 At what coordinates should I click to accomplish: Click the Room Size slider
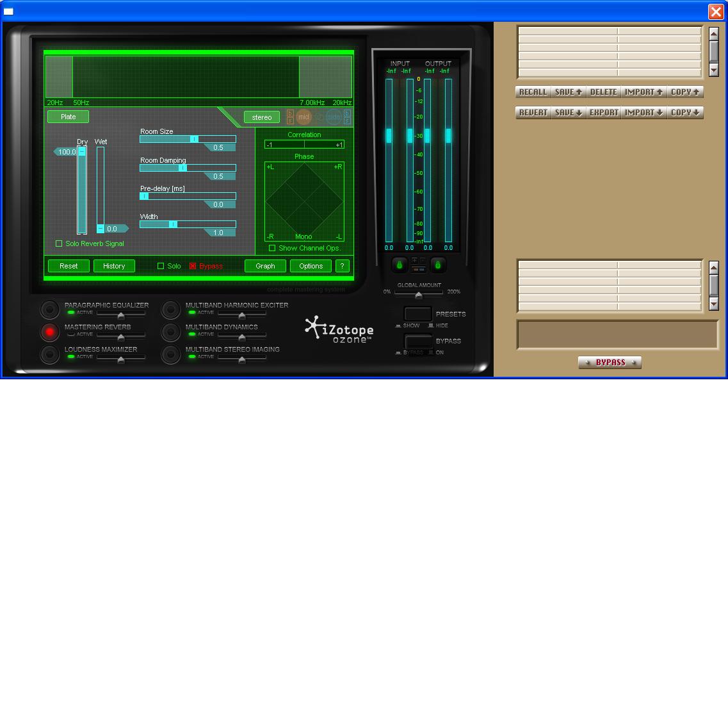tap(188, 139)
